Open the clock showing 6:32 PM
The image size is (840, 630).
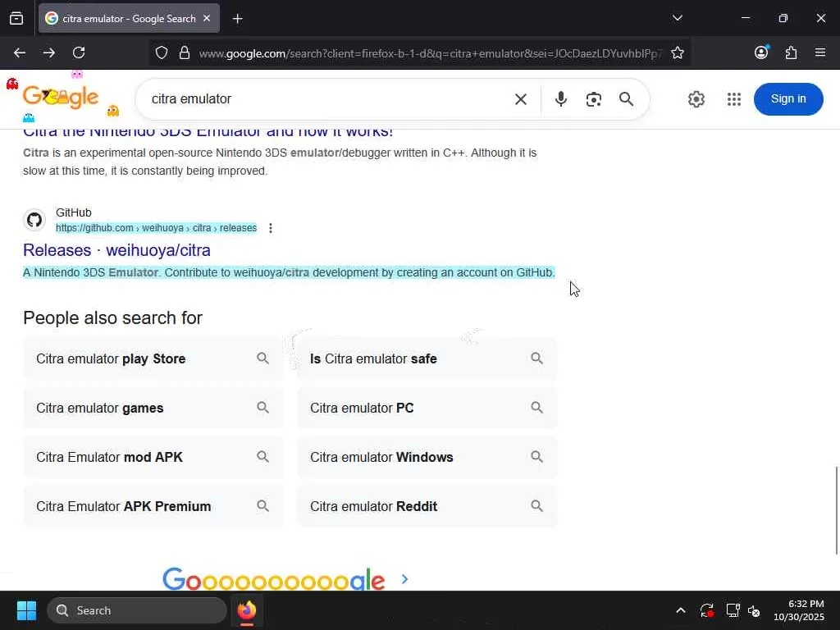pos(799,610)
